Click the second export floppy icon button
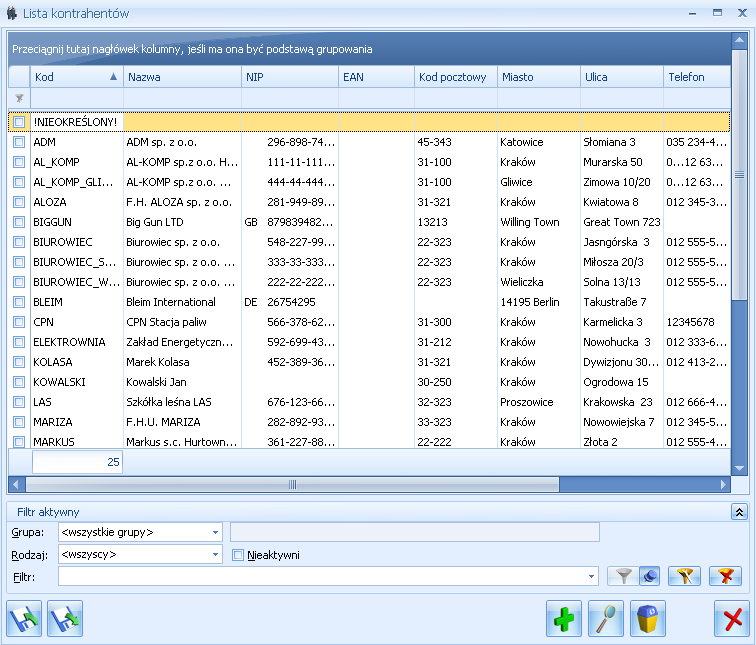Image resolution: width=756 pixels, height=645 pixels. click(x=65, y=618)
